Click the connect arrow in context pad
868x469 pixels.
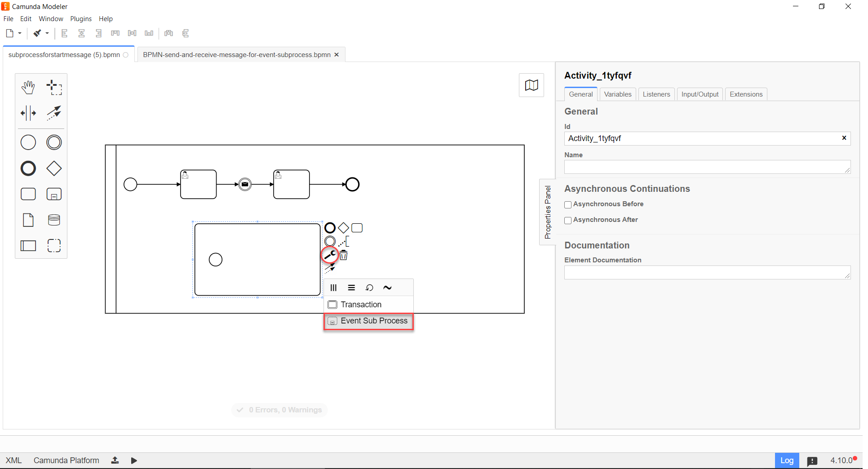(x=330, y=269)
